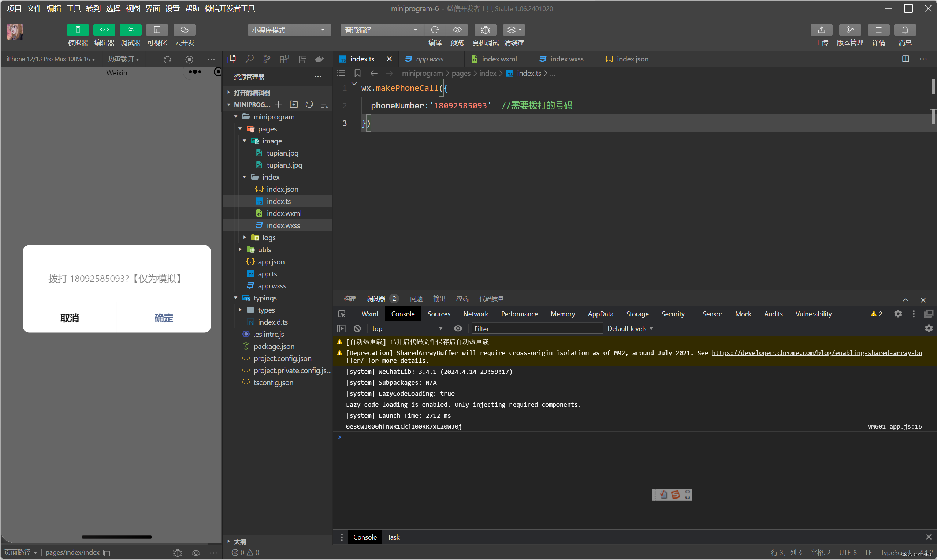The width and height of the screenshot is (937, 560).
Task: Click the 真机调试 bug icon
Action: click(x=485, y=30)
